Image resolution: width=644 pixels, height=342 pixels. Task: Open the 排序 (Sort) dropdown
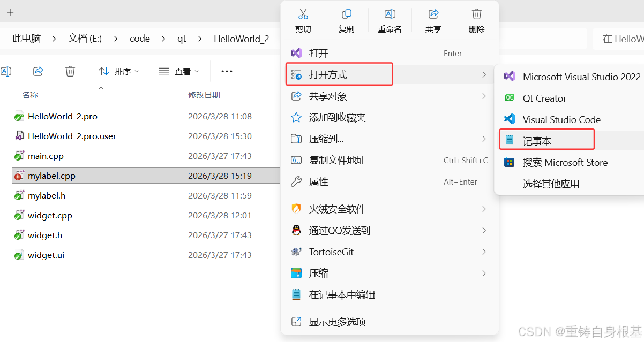coord(119,71)
